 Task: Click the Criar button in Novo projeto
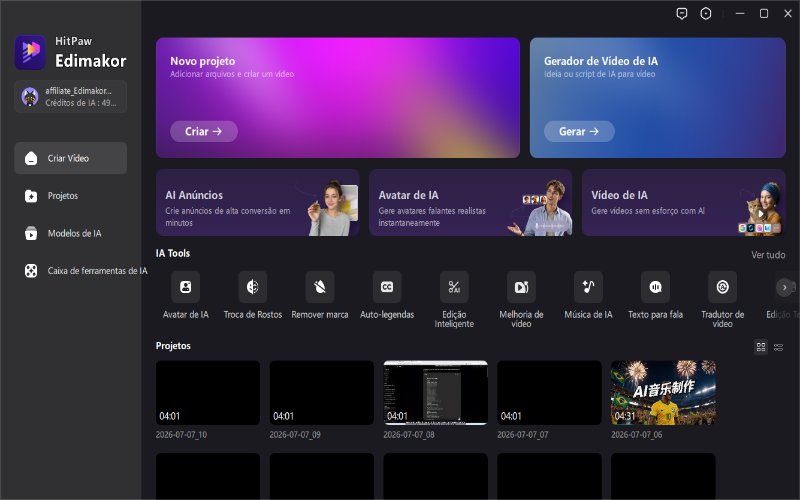(x=204, y=131)
